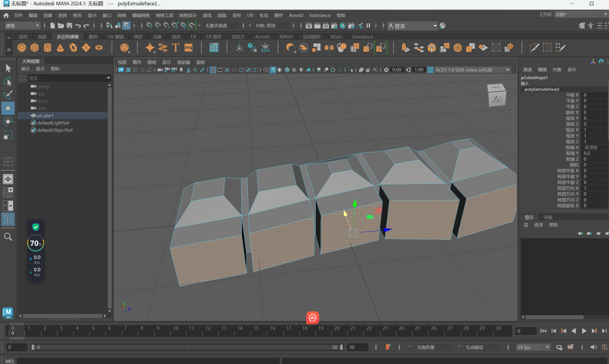Switch to the MASH shelf tab
Image resolution: width=609 pixels, height=364 pixels.
tap(286, 36)
